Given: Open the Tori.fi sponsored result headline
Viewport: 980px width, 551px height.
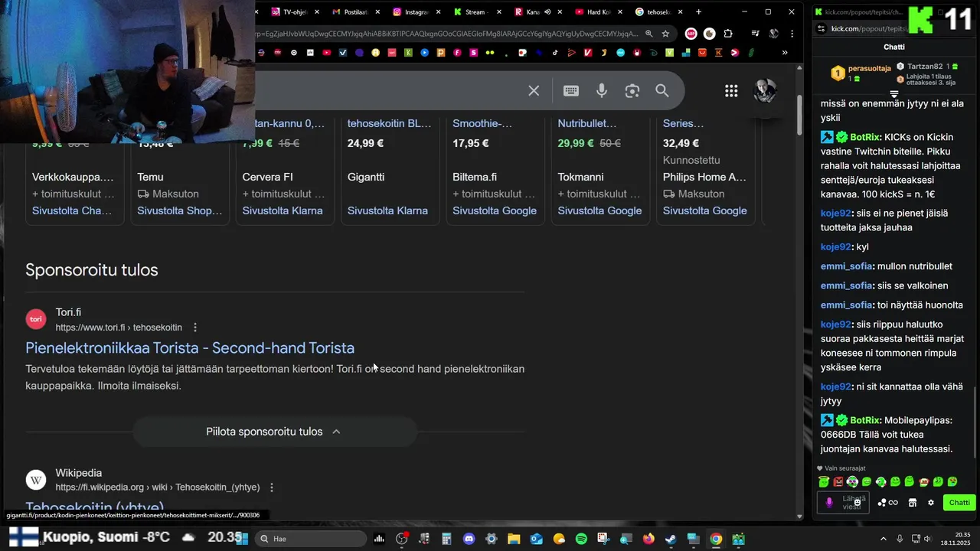Looking at the screenshot, I should pos(190,347).
